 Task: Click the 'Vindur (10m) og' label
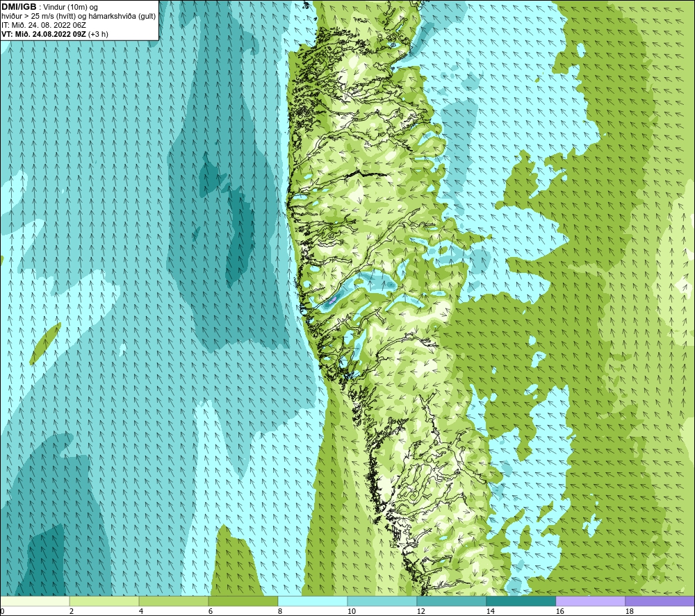(x=70, y=8)
